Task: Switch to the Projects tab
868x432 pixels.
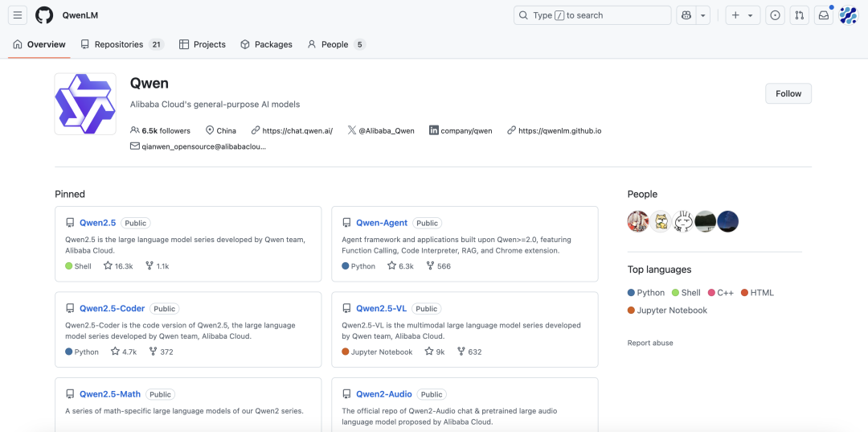Action: [203, 44]
